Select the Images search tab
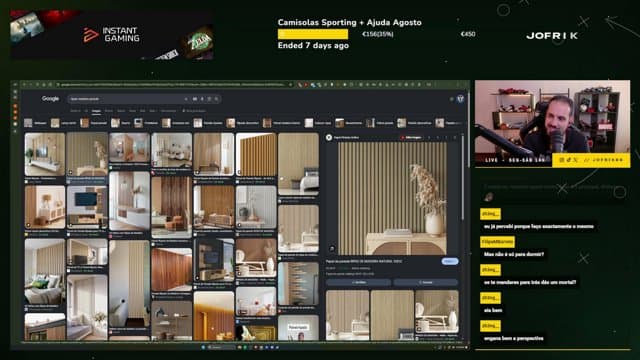The width and height of the screenshot is (640, 360). click(96, 111)
